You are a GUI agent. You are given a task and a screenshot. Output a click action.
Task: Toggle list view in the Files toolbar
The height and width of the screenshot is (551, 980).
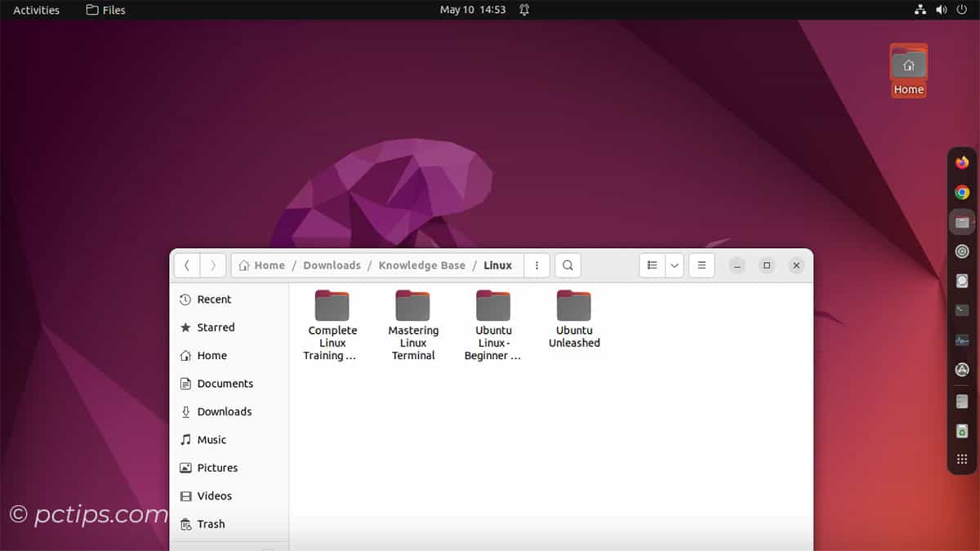click(x=652, y=265)
